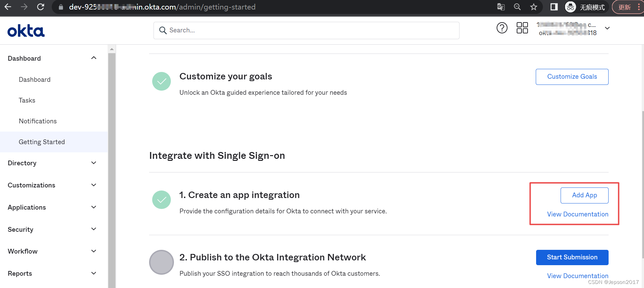The height and width of the screenshot is (288, 644).
Task: Select Tasks in the sidebar
Action: (27, 100)
